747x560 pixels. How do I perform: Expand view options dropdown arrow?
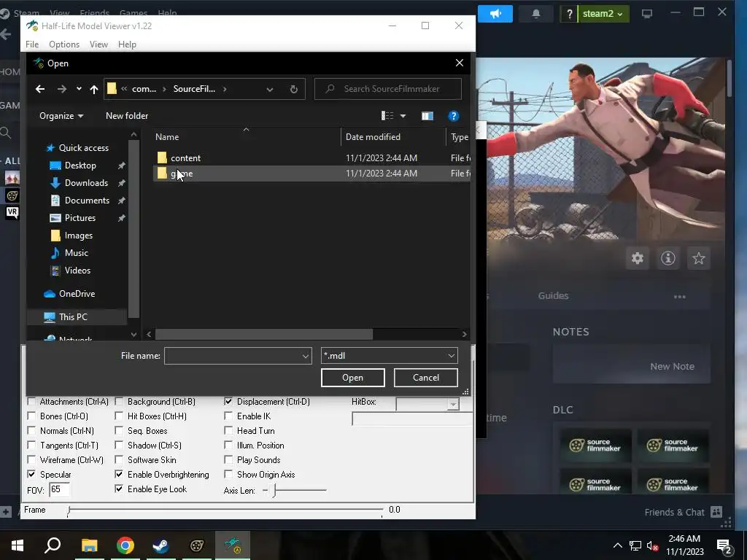pos(403,116)
